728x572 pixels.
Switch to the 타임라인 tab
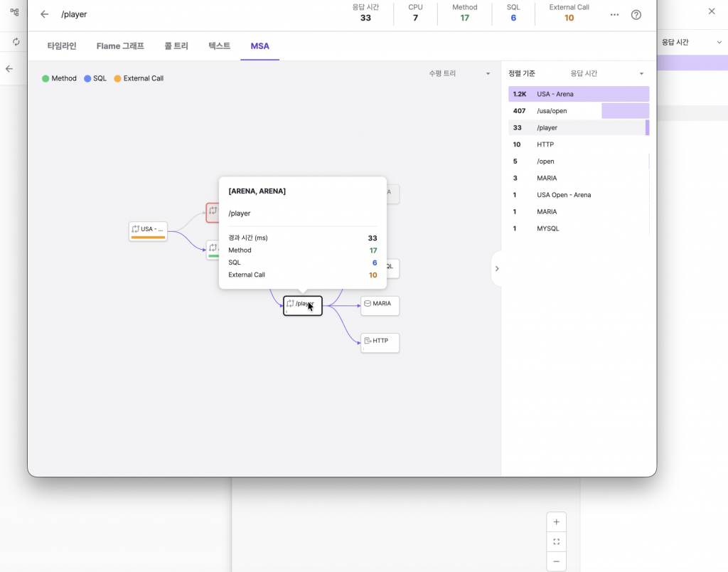(62, 46)
